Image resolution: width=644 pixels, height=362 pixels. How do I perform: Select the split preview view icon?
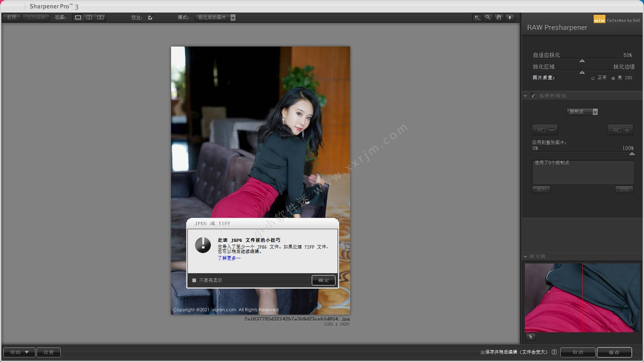click(89, 18)
